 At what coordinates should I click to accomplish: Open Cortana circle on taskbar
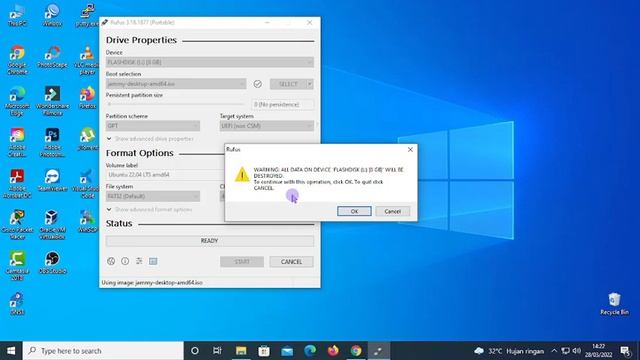[x=195, y=351]
